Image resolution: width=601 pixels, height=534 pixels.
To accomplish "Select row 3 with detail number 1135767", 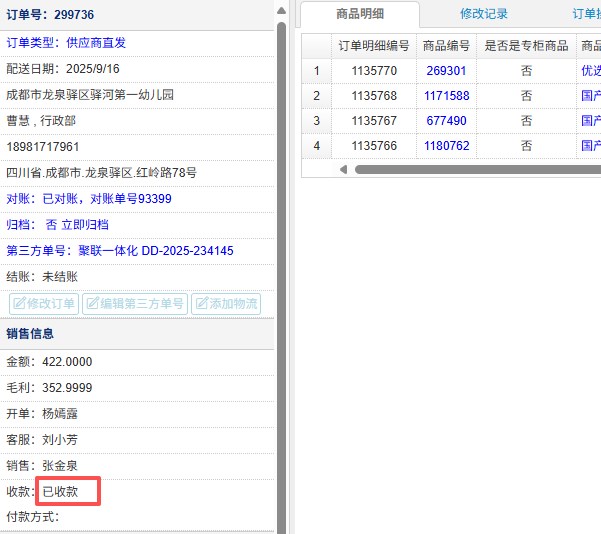I will pos(374,121).
